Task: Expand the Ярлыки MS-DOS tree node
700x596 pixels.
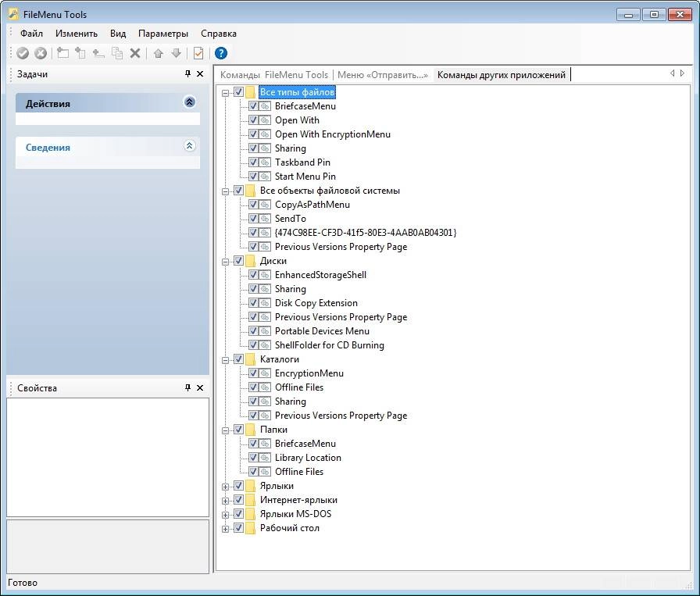Action: tap(226, 515)
